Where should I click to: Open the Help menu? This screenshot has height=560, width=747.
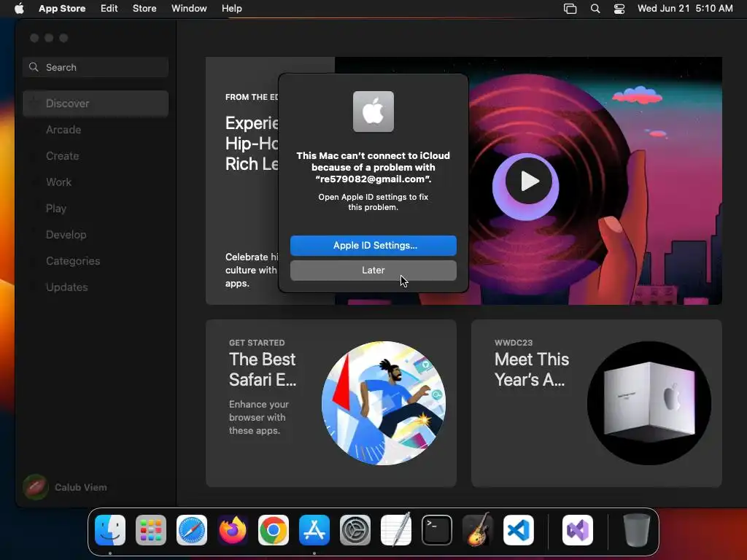pos(231,8)
